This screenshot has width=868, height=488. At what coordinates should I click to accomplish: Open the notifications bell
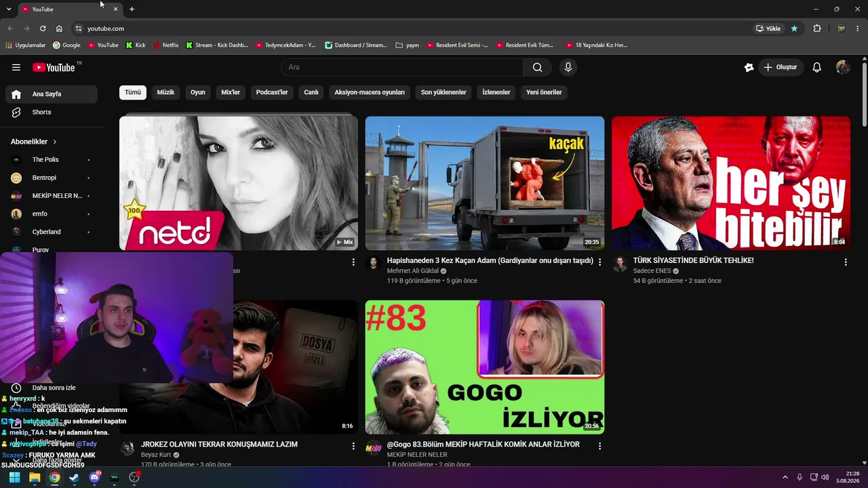[x=817, y=67]
